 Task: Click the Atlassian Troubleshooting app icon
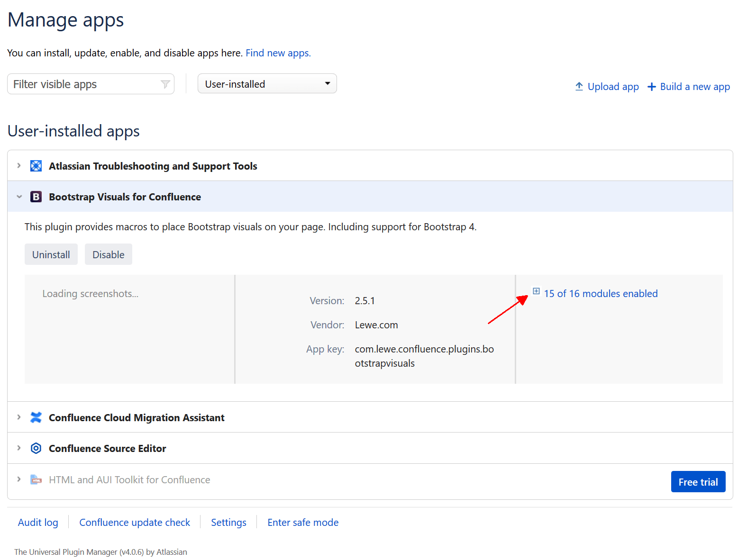coord(36,166)
